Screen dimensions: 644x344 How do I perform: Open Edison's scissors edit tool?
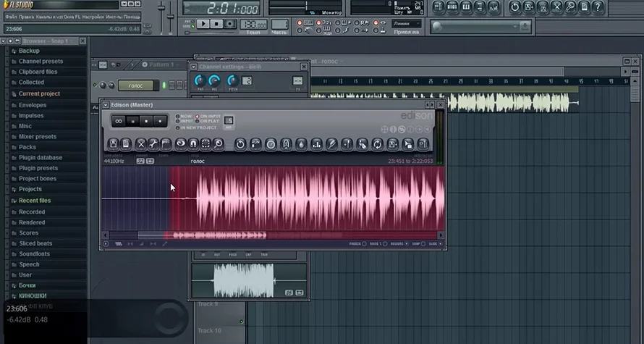(140, 144)
